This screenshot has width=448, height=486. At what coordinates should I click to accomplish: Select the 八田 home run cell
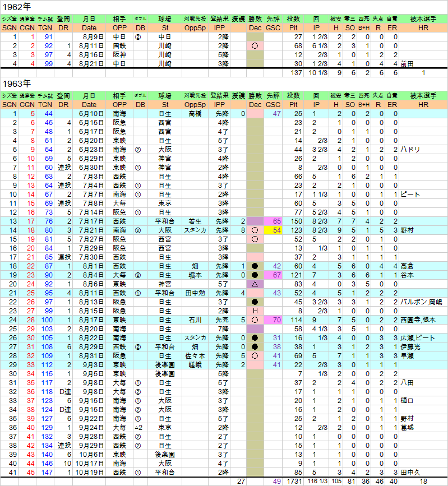[423, 383]
